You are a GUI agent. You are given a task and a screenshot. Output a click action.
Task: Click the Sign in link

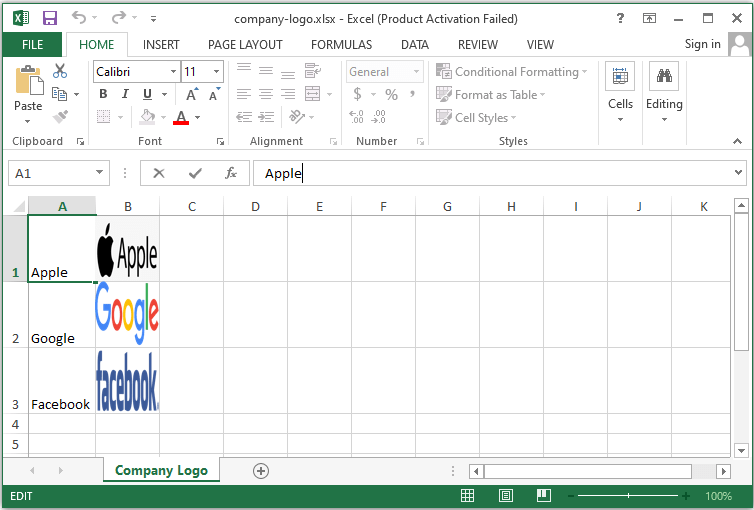(703, 44)
